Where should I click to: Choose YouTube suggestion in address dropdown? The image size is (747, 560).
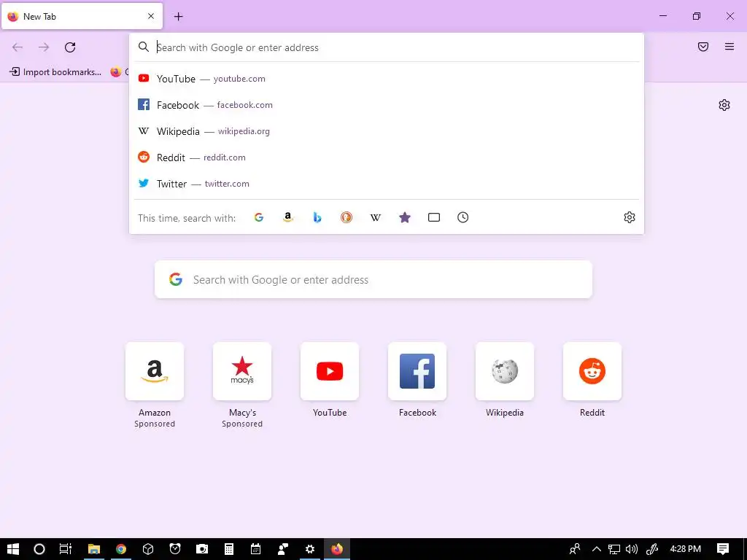click(387, 79)
